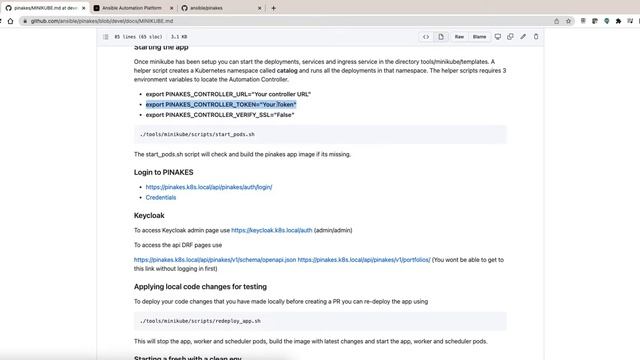This screenshot has height=360, width=640.
Task: Open the table of contents outline icon
Action: point(106,37)
